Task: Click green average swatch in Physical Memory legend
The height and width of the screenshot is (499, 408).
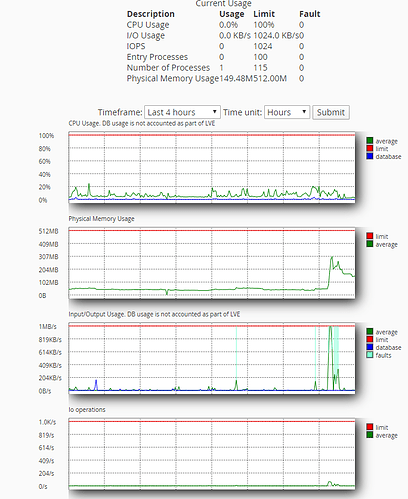Action: pyautogui.click(x=369, y=244)
